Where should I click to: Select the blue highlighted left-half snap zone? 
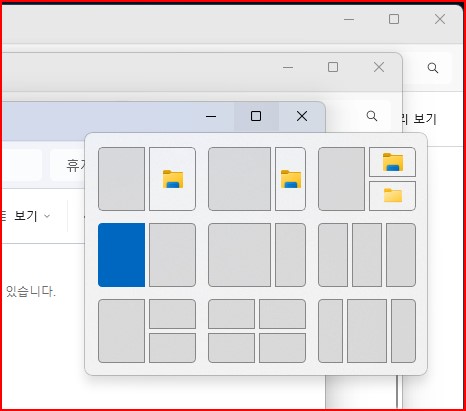(121, 255)
